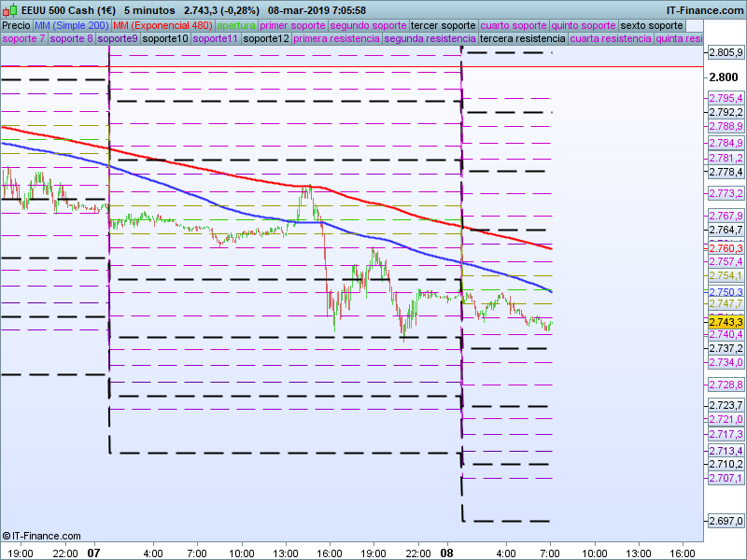Click the 2.723,7 price level label
This screenshot has width=747, height=560.
click(x=726, y=405)
